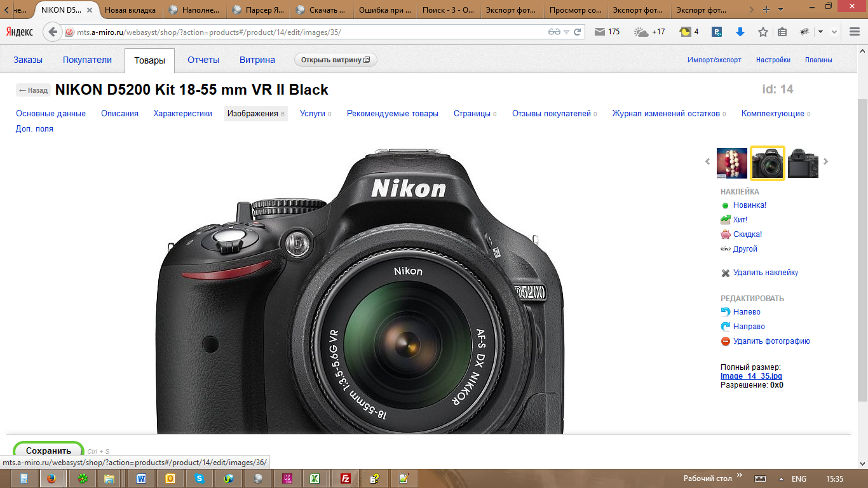
Task: Click the green dot icon beside Новинка!
Action: 725,205
